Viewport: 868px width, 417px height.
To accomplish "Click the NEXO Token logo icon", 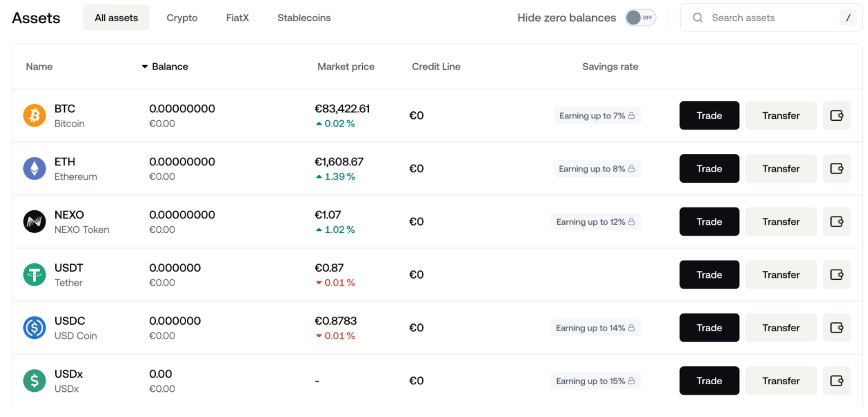I will (34, 222).
